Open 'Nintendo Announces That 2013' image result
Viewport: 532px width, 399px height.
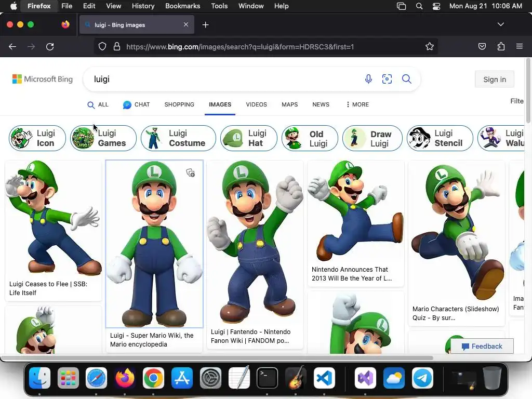(x=356, y=211)
